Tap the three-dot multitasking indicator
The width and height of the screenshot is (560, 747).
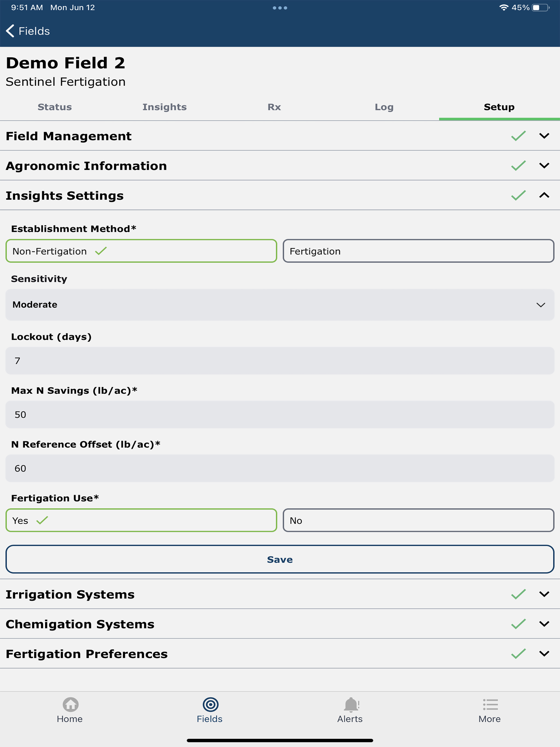(280, 8)
